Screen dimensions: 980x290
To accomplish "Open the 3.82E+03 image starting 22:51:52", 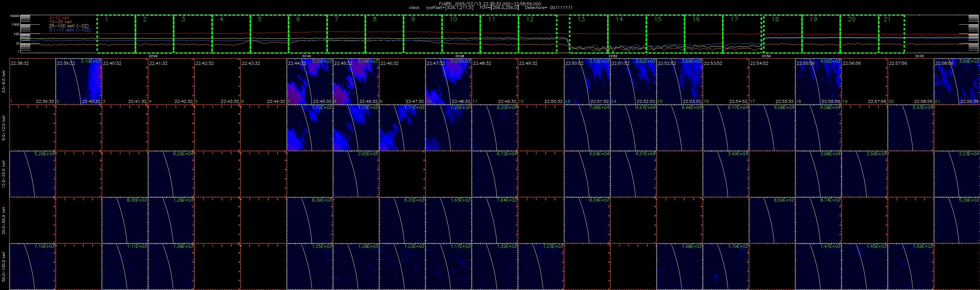I will point(633,81).
